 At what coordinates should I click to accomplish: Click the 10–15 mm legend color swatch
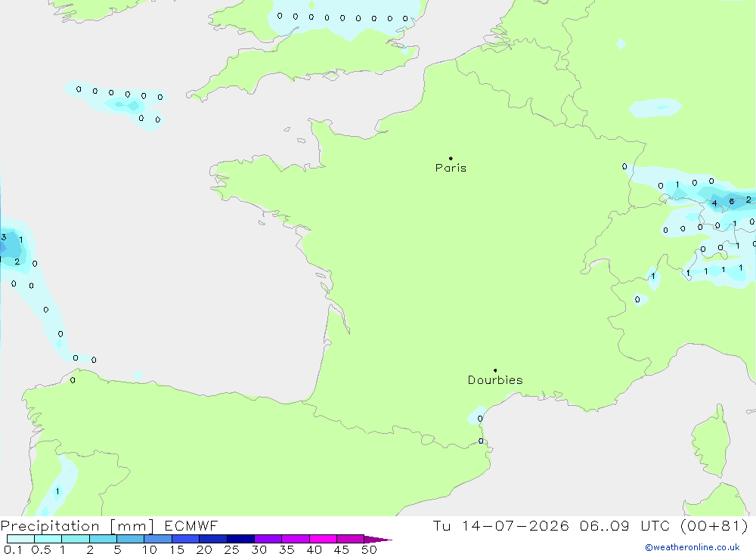coord(158,539)
